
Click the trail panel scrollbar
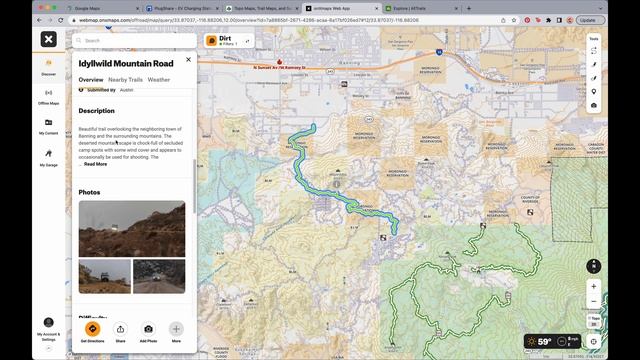194,186
